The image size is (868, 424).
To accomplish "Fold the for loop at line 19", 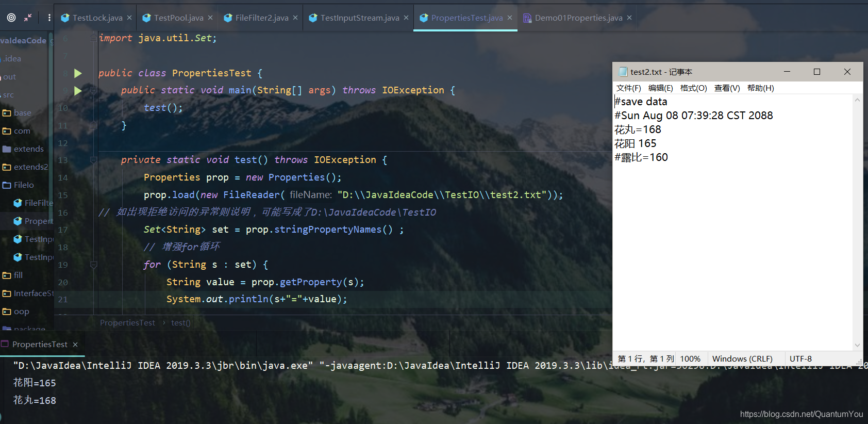I will (x=93, y=265).
